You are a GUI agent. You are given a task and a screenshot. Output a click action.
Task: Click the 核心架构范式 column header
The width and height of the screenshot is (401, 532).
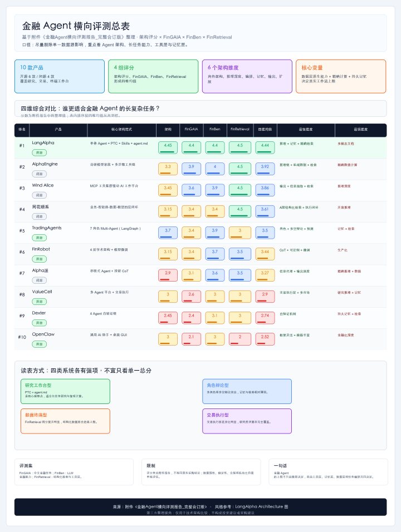121,129
